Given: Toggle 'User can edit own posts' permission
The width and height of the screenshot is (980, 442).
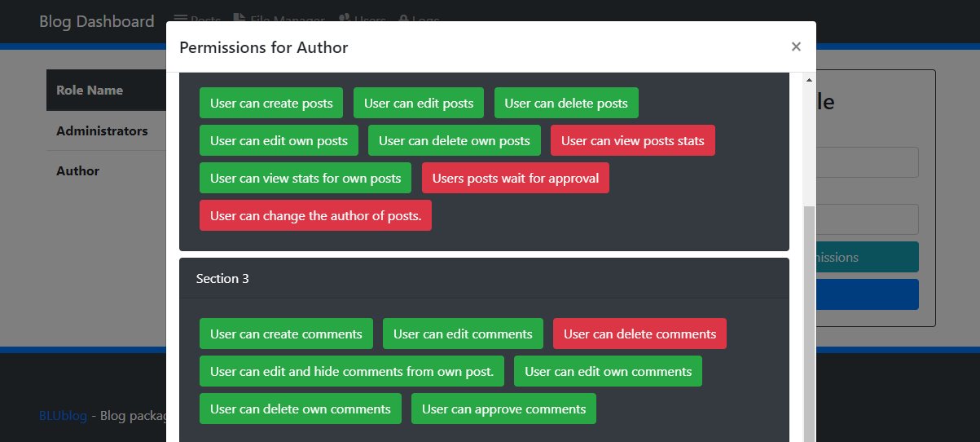Looking at the screenshot, I should [279, 140].
